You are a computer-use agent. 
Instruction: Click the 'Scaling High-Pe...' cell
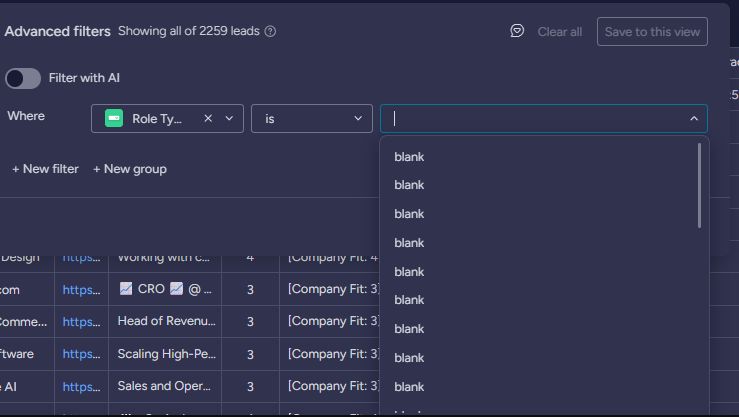(165, 354)
